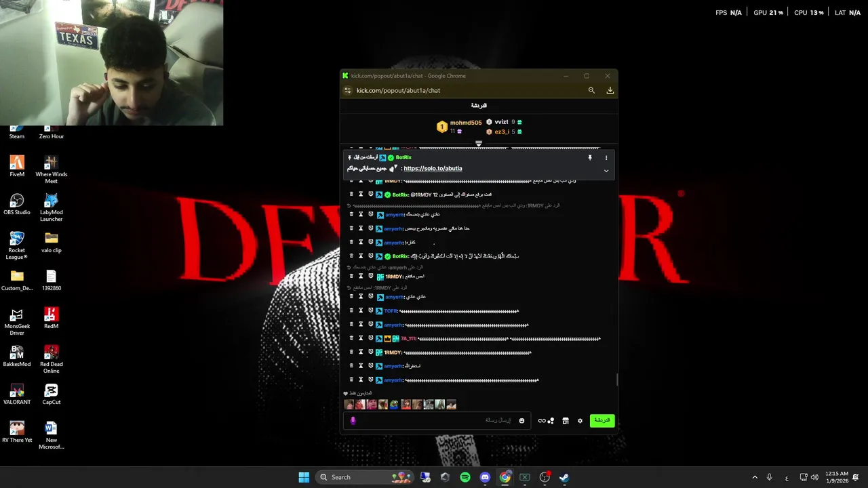Click the install app icon in Chrome address bar
Viewport: 868px width, 488px height.
click(x=610, y=90)
